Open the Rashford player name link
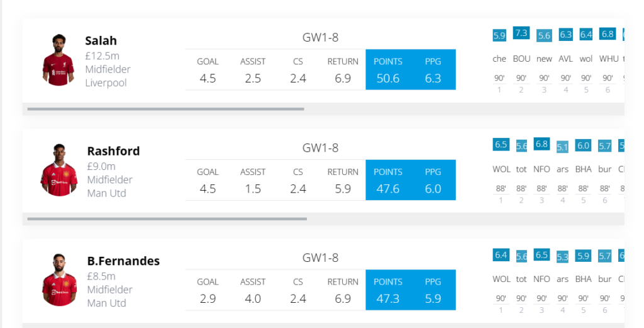 pyautogui.click(x=113, y=151)
